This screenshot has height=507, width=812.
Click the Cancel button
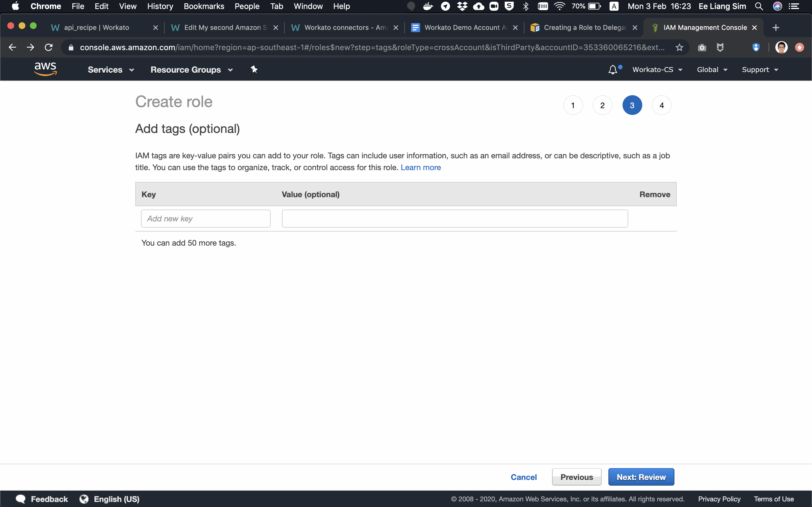coord(523,477)
